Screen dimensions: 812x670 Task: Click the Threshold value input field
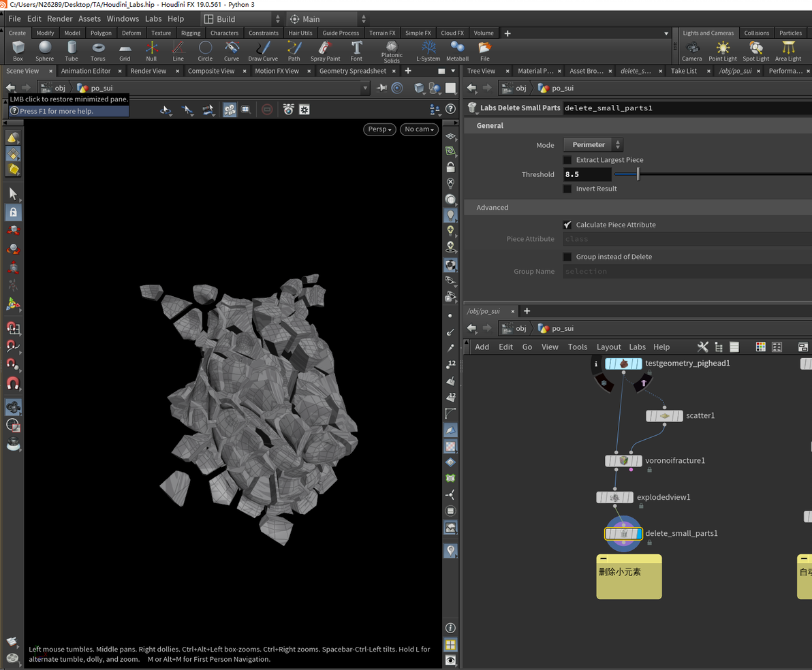586,174
